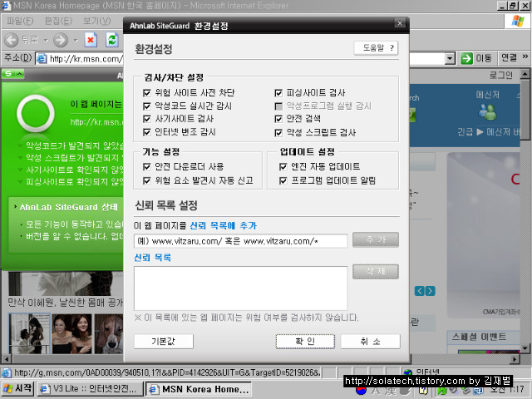Click the red X Stop icon
532x399 pixels.
tap(91, 40)
